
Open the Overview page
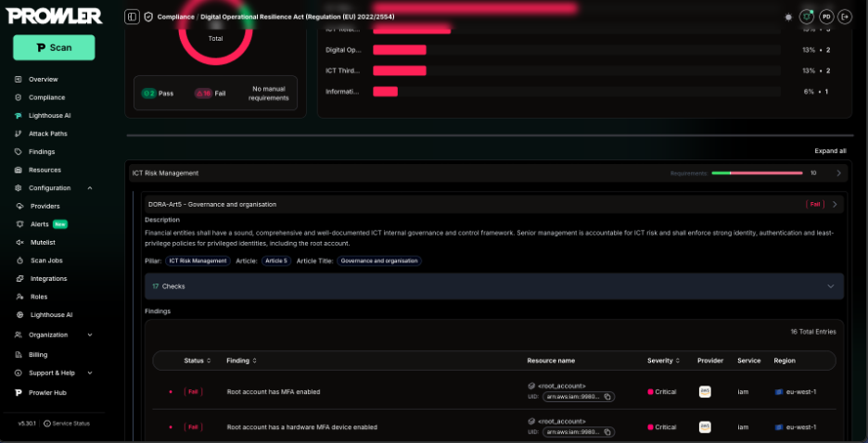[x=44, y=79]
